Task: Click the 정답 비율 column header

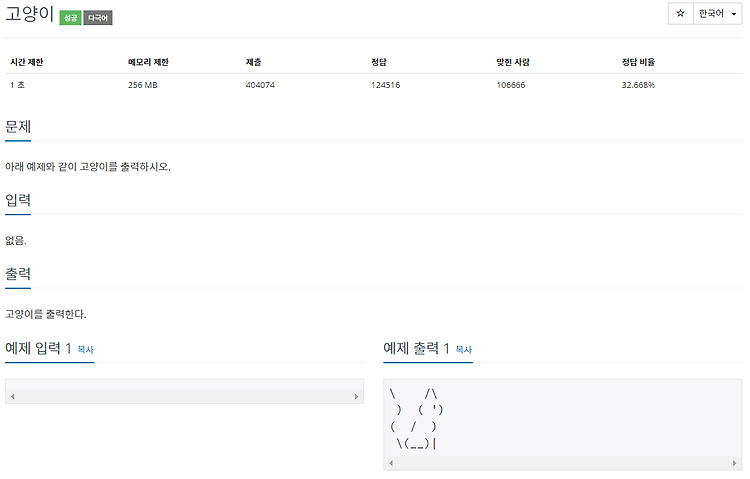Action: point(638,62)
